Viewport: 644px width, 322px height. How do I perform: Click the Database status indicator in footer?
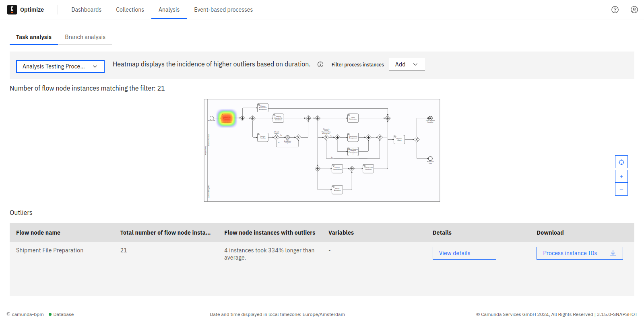point(61,314)
